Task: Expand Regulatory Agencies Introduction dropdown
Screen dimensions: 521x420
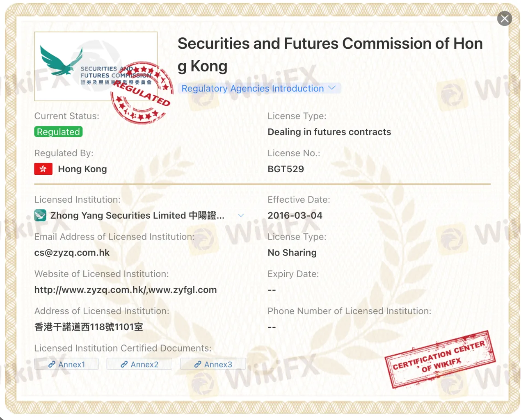Action: 258,88
